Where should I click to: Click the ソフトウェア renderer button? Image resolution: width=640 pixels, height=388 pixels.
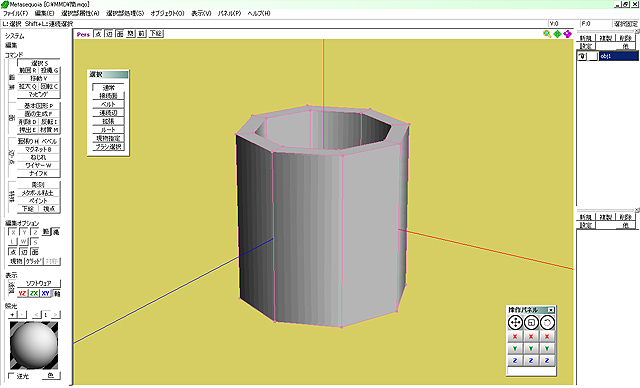[x=39, y=283]
